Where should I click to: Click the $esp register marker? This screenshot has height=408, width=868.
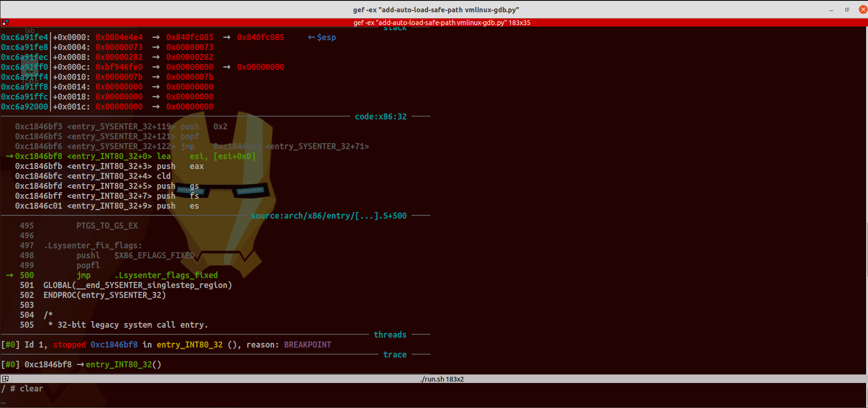pos(322,37)
